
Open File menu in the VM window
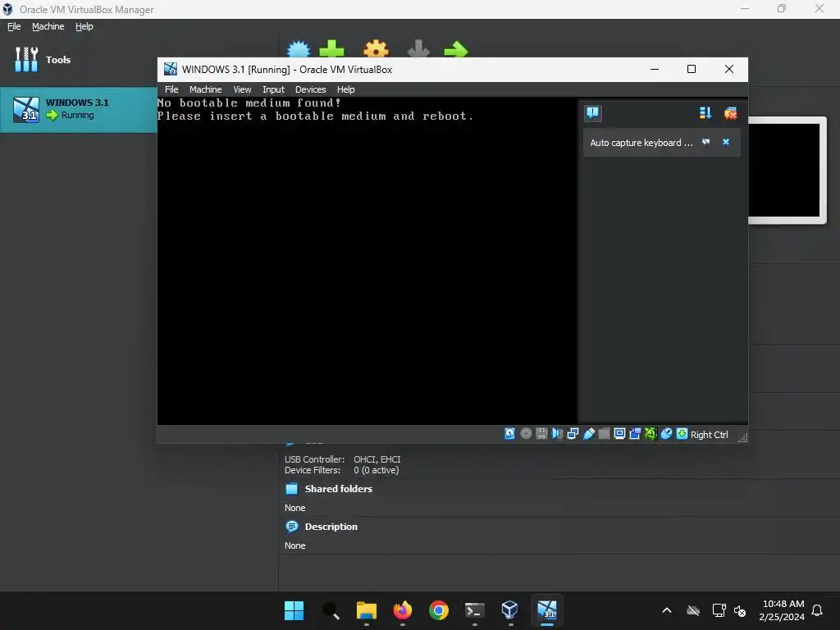click(171, 89)
